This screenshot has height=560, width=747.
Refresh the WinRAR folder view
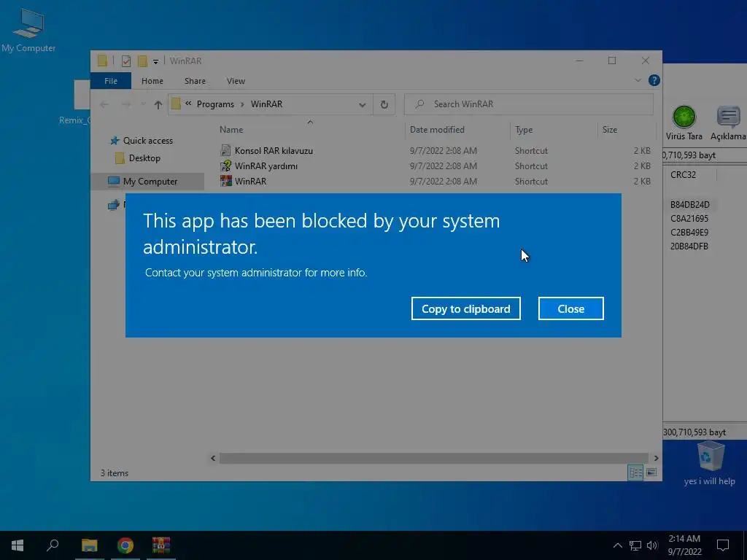[x=384, y=104]
